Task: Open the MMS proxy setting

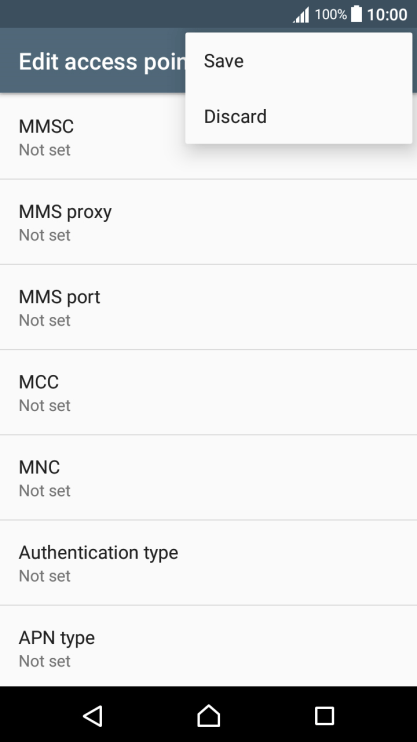Action: [208, 222]
